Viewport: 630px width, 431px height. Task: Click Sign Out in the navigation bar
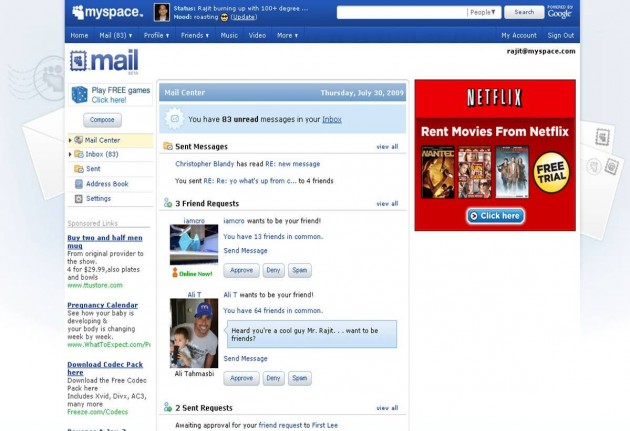560,35
